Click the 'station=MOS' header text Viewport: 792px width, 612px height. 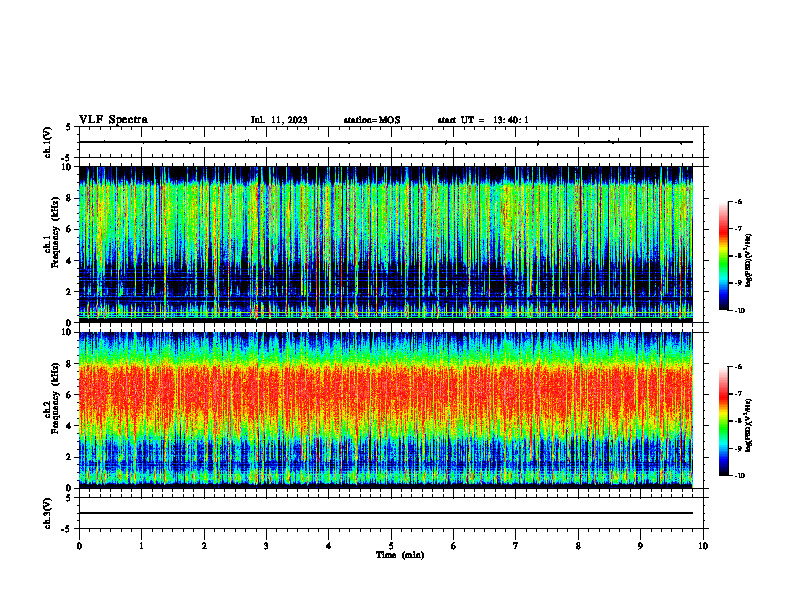[372, 120]
